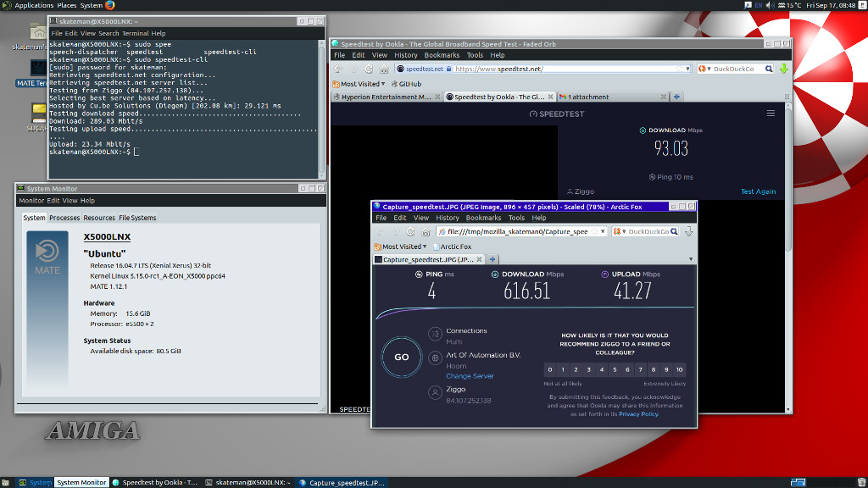Bookmark speedtest.net with the star icon
The image size is (868, 488).
pyautogui.click(x=679, y=69)
